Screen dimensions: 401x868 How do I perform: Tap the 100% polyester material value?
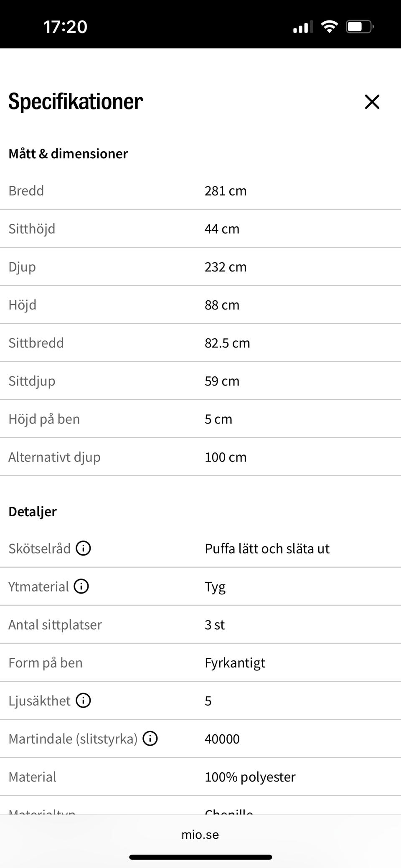250,777
